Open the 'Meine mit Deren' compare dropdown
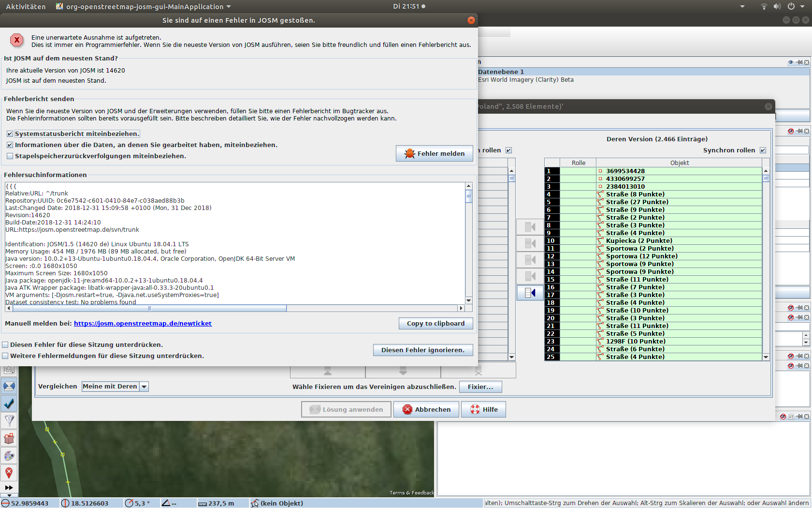Image resolution: width=812 pixels, height=508 pixels. pyautogui.click(x=144, y=387)
